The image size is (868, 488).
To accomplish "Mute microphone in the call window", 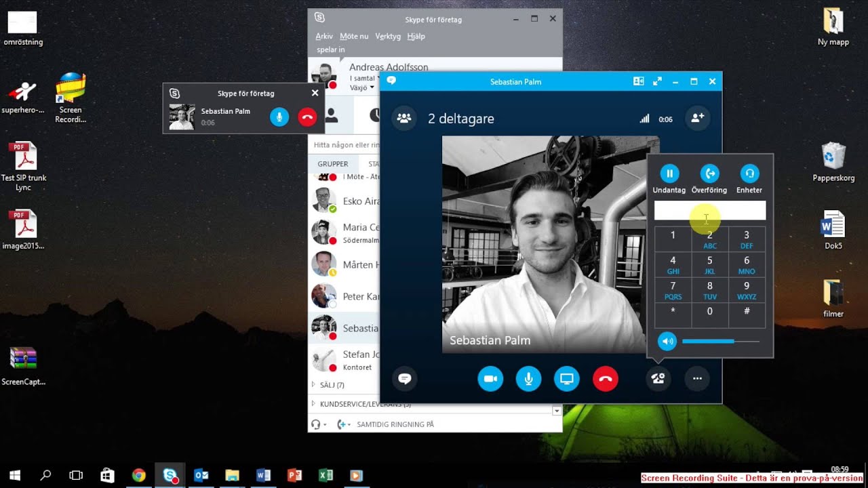I will point(528,379).
